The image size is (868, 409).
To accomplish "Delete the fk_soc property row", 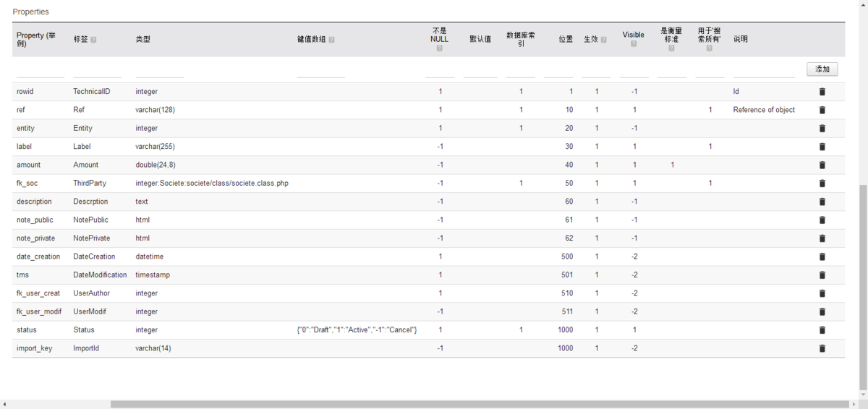I will (x=822, y=184).
